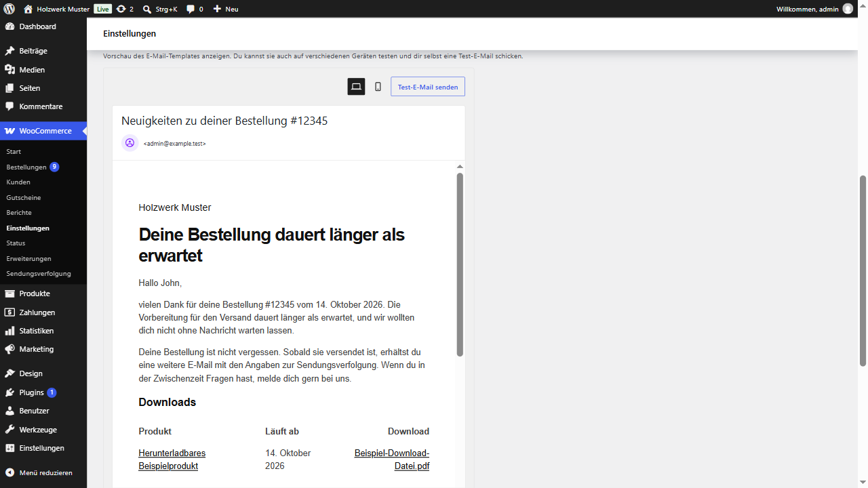Open Design menu
This screenshot has width=868, height=488.
(43, 373)
